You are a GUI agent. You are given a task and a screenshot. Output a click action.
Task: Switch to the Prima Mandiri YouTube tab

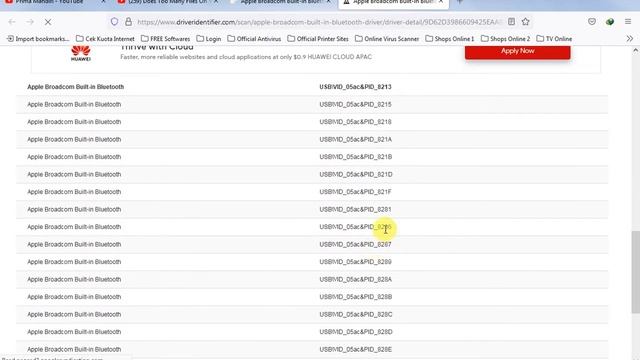[49, 2]
